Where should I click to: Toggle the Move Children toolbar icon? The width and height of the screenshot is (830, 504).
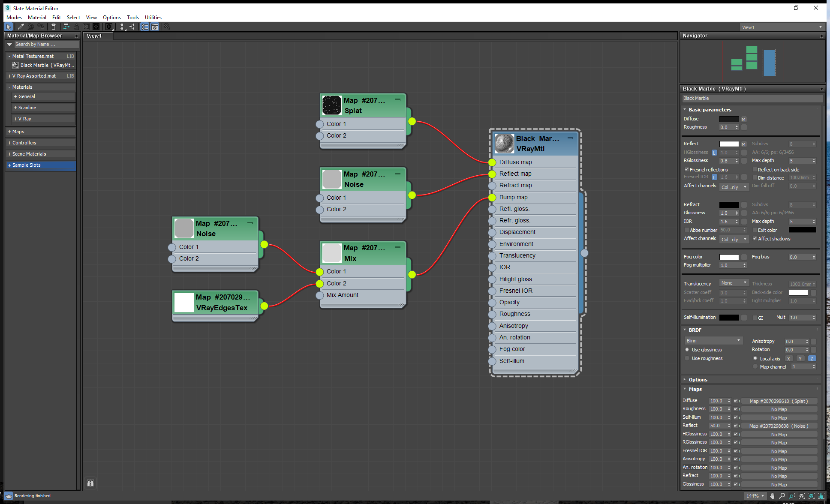tap(66, 27)
